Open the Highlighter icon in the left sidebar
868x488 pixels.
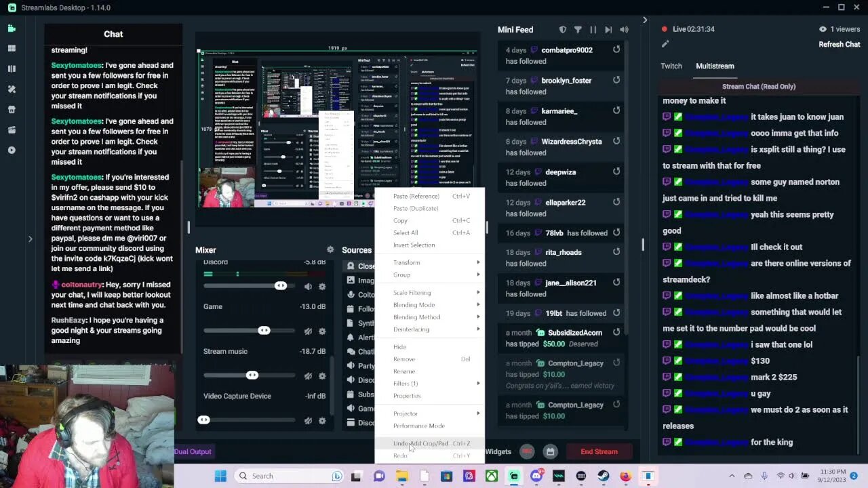click(x=12, y=130)
